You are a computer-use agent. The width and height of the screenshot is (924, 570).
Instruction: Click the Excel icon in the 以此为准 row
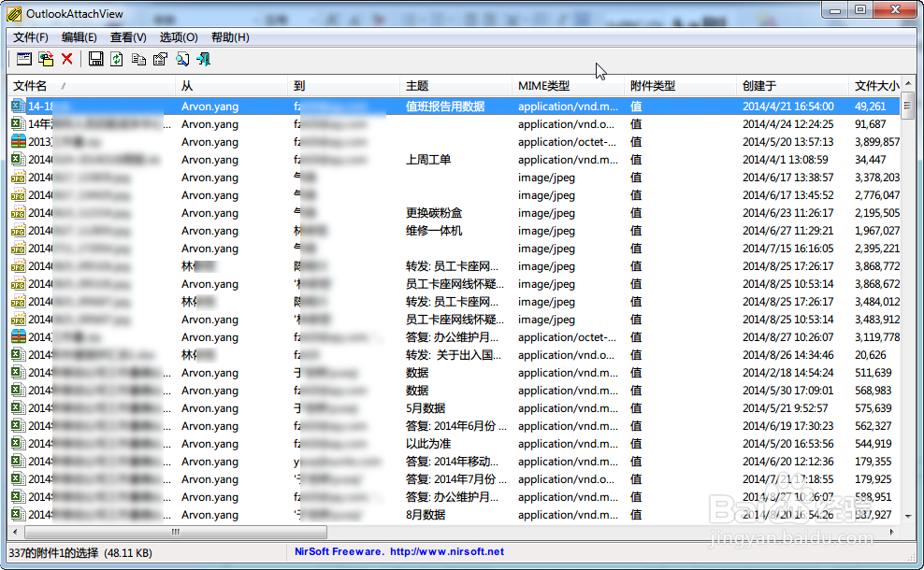tap(19, 444)
